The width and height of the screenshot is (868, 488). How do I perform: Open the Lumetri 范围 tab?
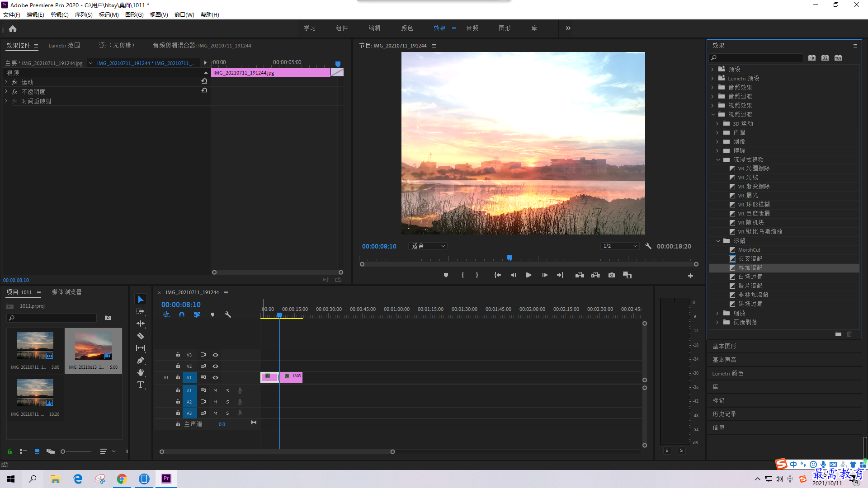[64, 46]
